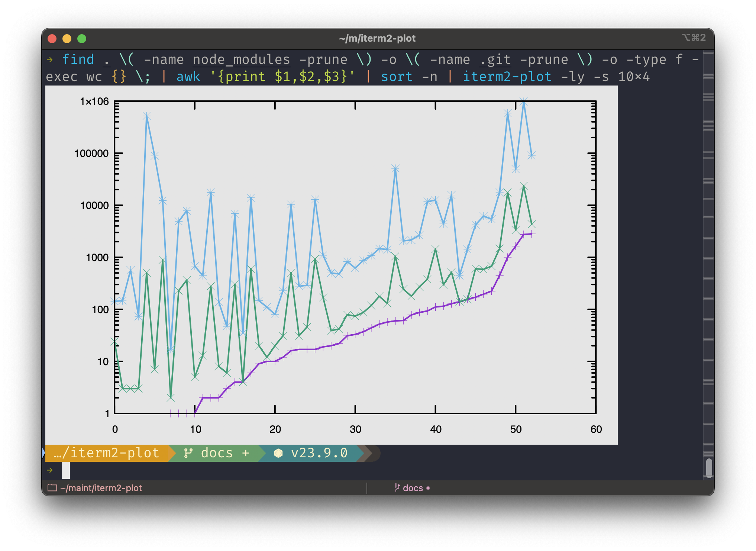Click the red close window button
The width and height of the screenshot is (756, 551).
tap(52, 39)
